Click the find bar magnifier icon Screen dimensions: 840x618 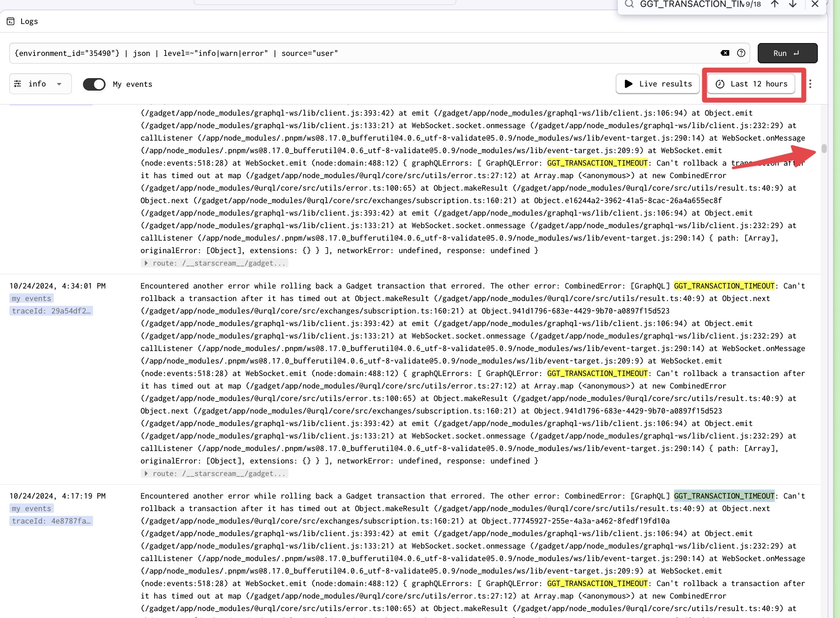[629, 4]
